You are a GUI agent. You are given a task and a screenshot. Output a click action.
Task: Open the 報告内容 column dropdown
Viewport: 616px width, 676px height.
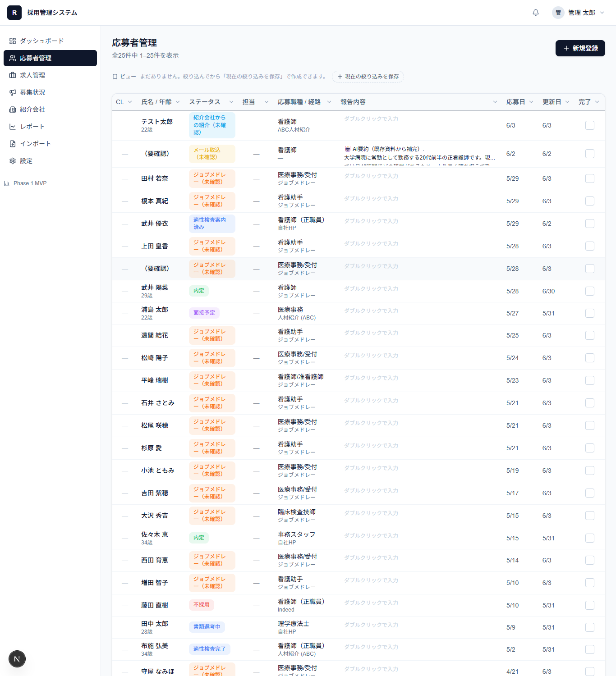(495, 102)
